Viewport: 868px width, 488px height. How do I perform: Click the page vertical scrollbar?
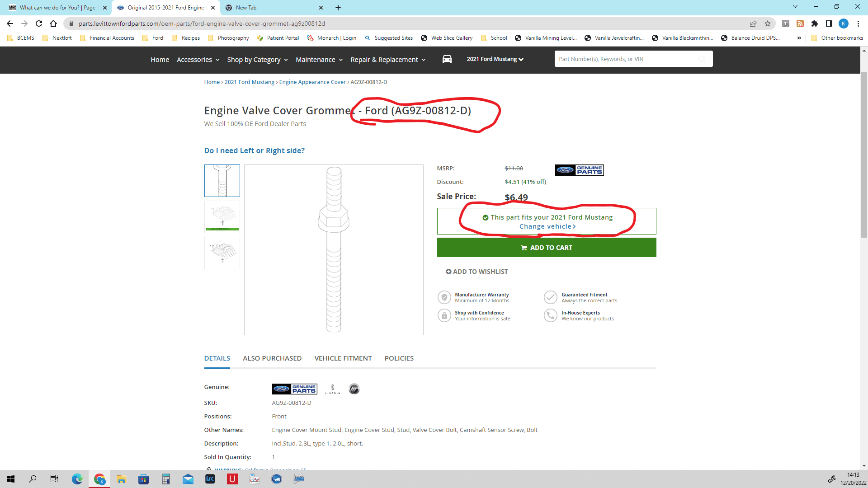click(864, 154)
